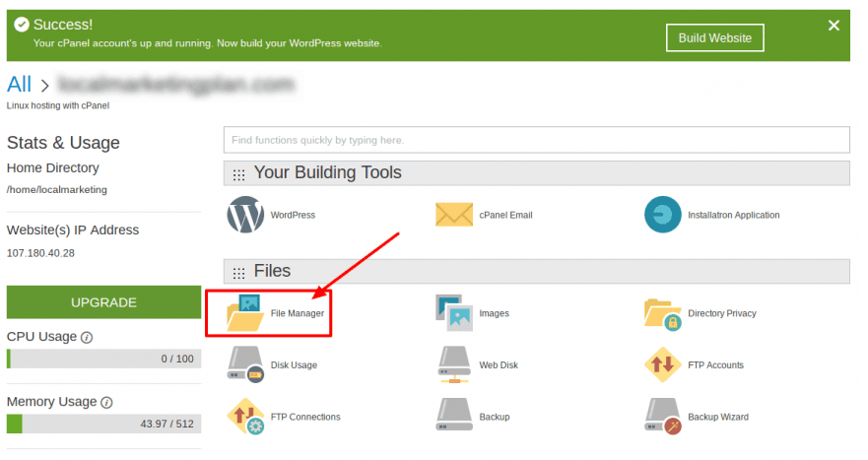Viewport: 868px width, 460px height.
Task: Click the Linux hosting with cPanel text
Action: [58, 105]
